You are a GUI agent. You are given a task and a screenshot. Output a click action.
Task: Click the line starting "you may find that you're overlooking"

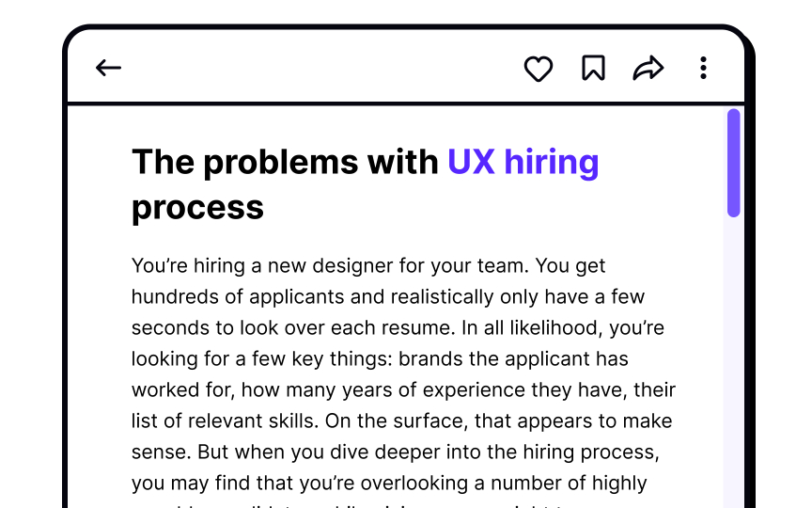pyautogui.click(x=389, y=484)
